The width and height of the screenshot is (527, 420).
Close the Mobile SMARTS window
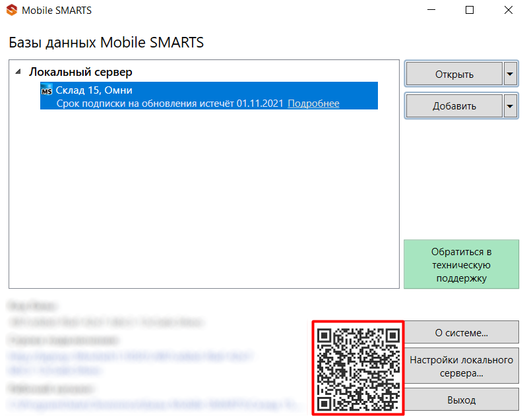pyautogui.click(x=508, y=10)
